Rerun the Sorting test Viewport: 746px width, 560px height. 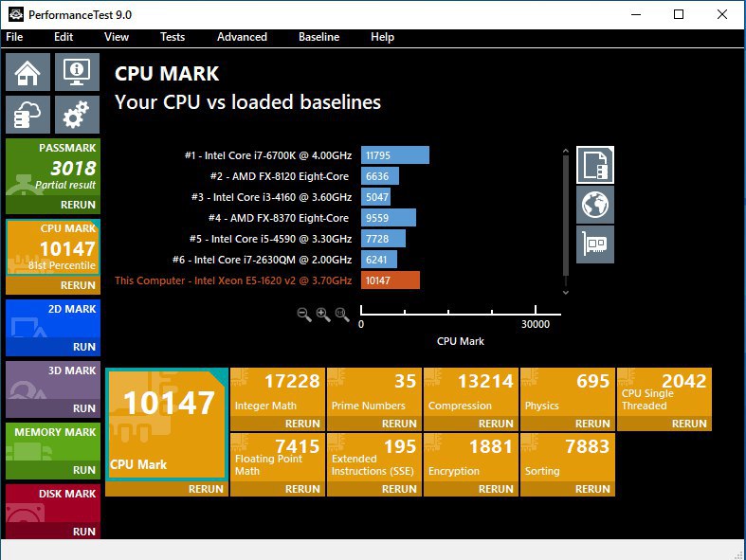pyautogui.click(x=568, y=489)
